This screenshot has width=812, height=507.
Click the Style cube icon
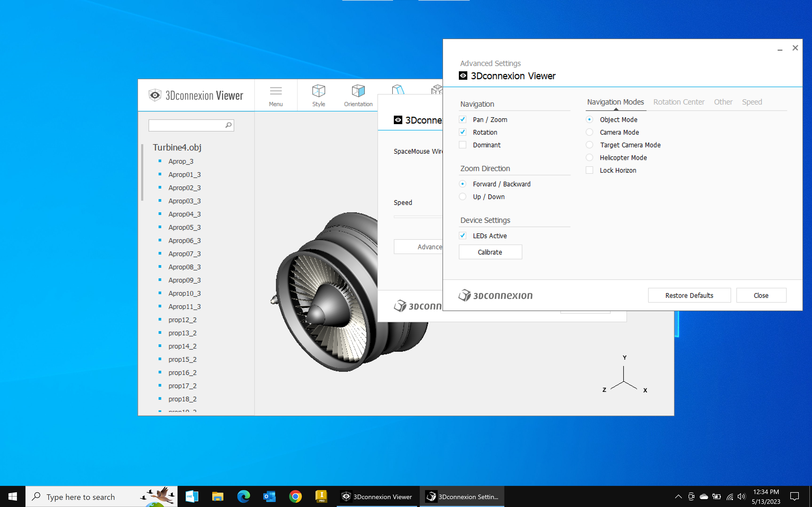[318, 91]
